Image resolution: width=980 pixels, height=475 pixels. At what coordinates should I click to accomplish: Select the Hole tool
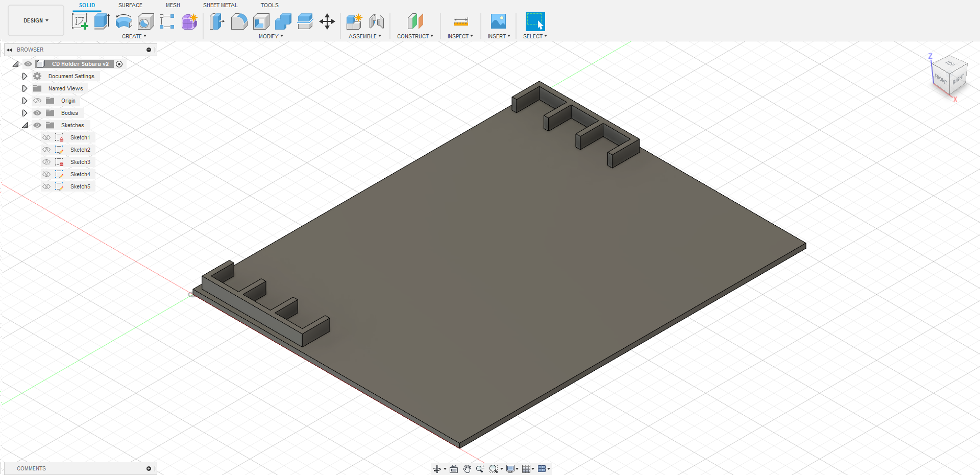pos(145,21)
